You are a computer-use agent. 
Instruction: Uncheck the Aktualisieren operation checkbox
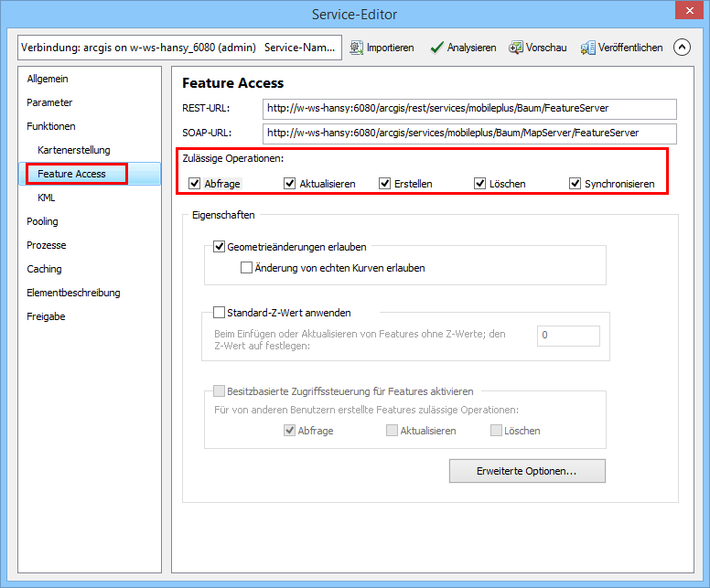(x=289, y=183)
